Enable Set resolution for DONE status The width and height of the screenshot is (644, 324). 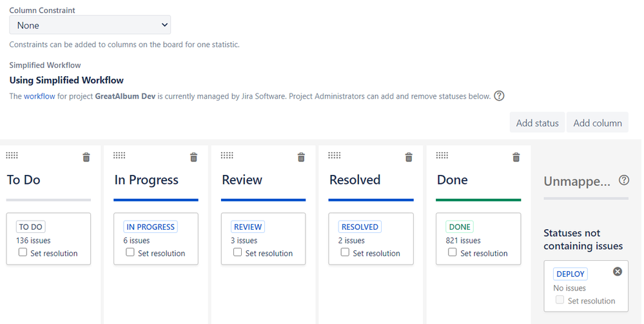pos(453,252)
